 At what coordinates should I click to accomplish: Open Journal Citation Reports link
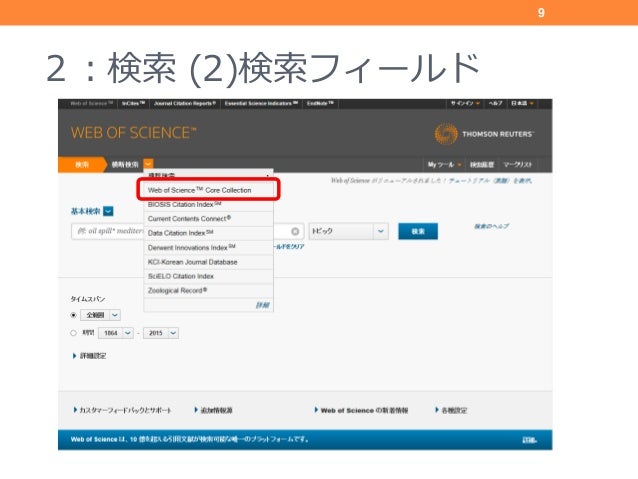(x=185, y=103)
